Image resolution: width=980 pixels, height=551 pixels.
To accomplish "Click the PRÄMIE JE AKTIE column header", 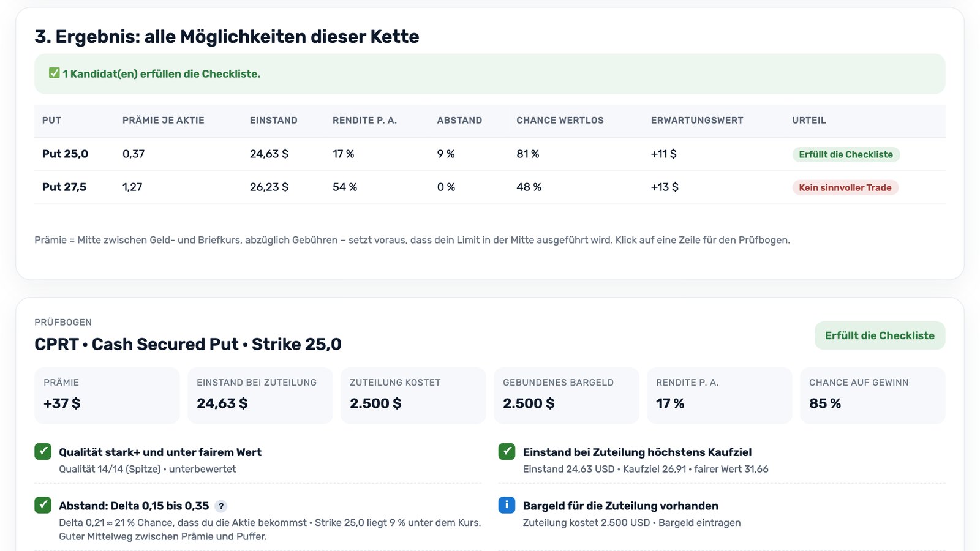I will tap(164, 121).
